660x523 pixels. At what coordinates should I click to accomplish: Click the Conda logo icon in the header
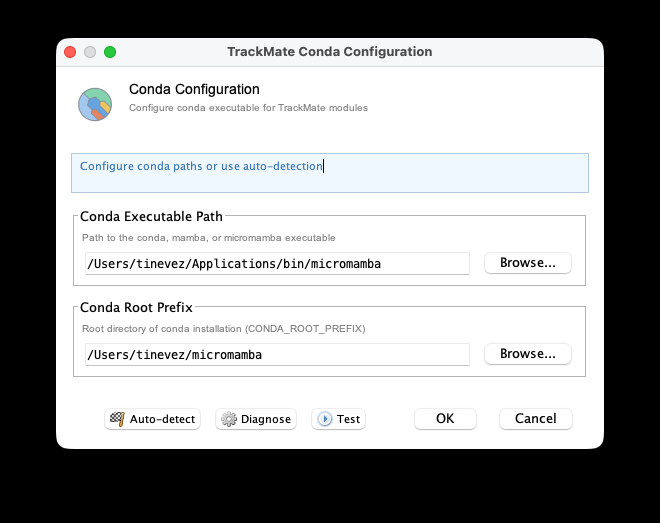point(95,104)
